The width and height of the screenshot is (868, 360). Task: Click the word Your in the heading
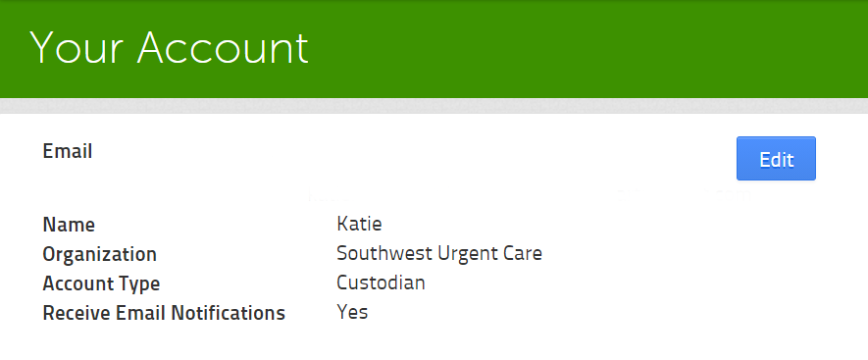pos(76,48)
